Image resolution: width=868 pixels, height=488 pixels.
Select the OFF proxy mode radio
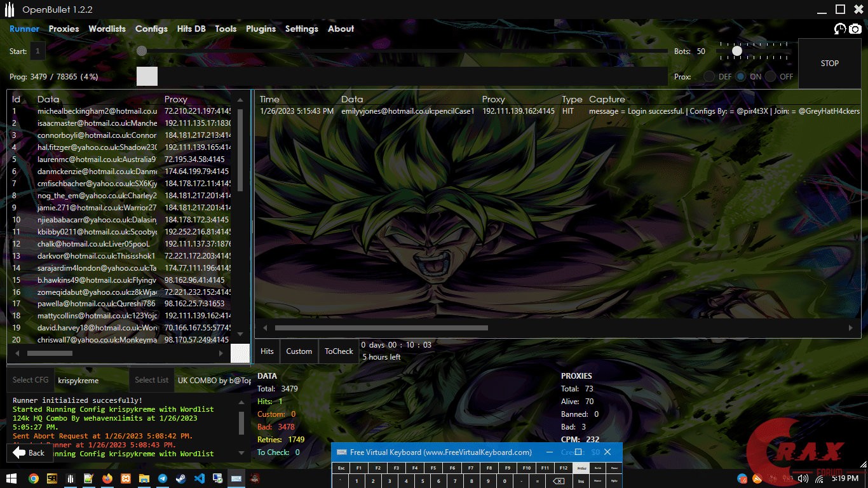771,76
